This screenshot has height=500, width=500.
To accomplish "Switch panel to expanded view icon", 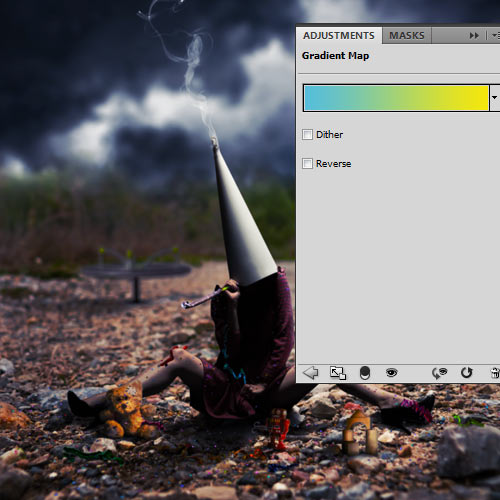I will pyautogui.click(x=338, y=373).
